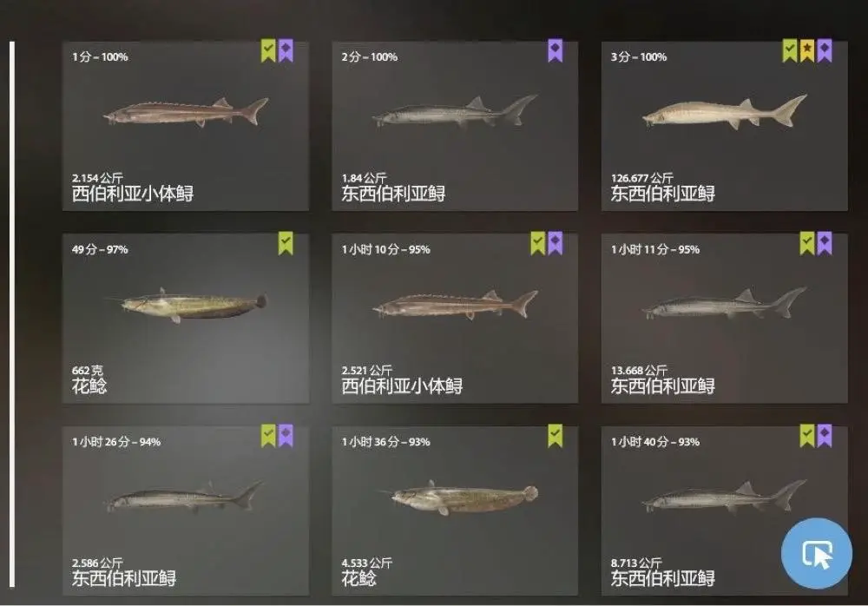Click the green checkmark ribbon on 126.677公斤 card

tap(790, 50)
